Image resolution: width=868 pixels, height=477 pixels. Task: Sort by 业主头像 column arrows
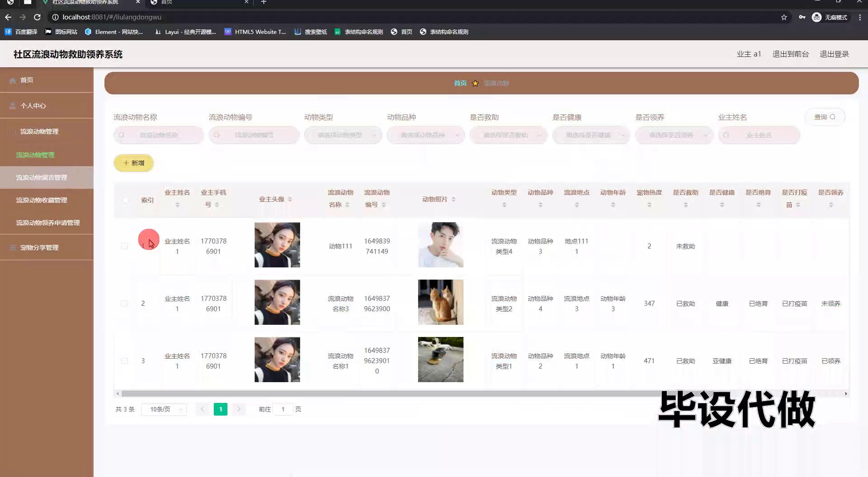[290, 199]
